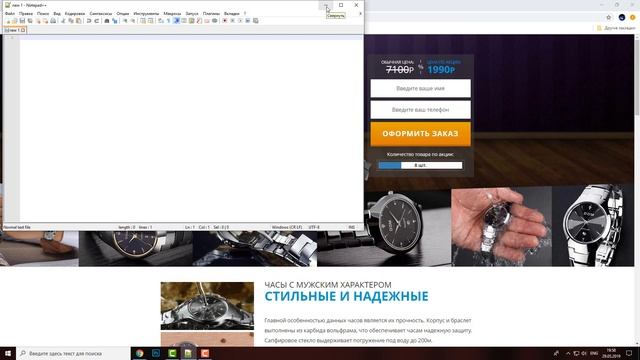Start macro recording with the red icon

225,21
